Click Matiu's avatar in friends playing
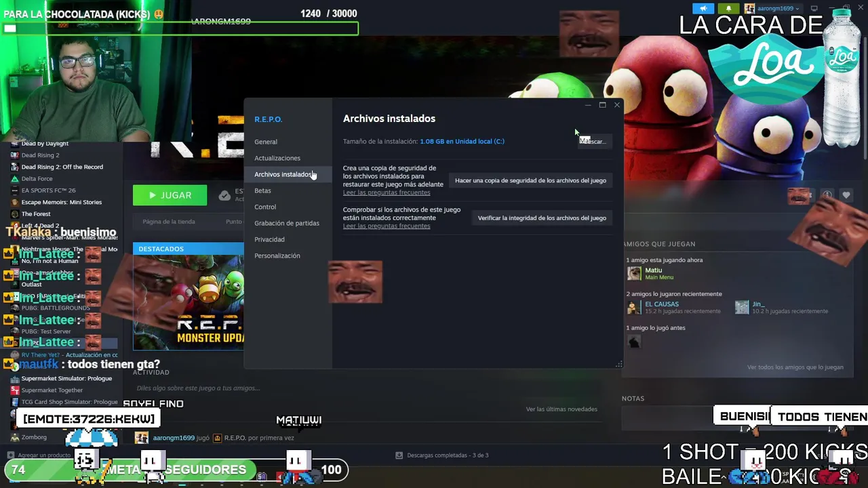The image size is (868, 488). point(634,273)
